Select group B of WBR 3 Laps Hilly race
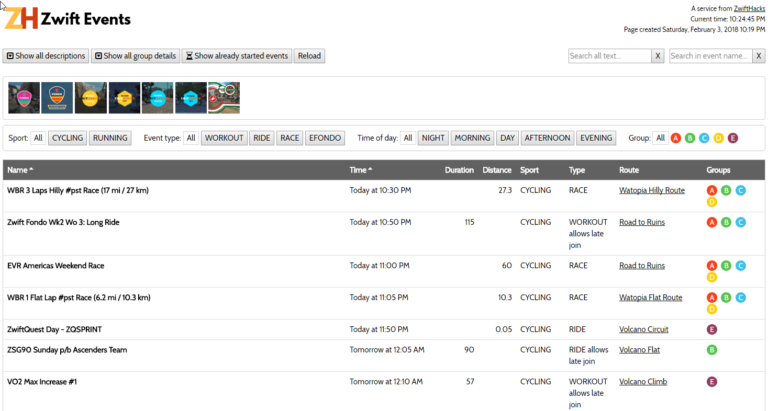 pyautogui.click(x=726, y=191)
